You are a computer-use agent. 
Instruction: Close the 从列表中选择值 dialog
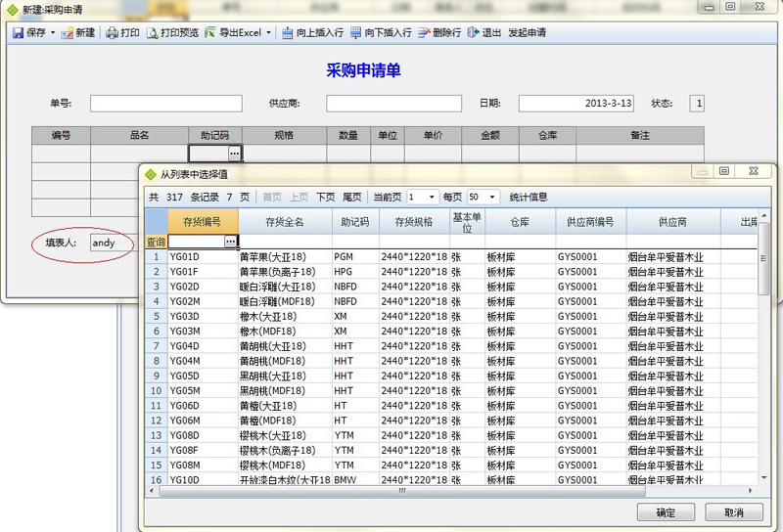click(x=754, y=171)
